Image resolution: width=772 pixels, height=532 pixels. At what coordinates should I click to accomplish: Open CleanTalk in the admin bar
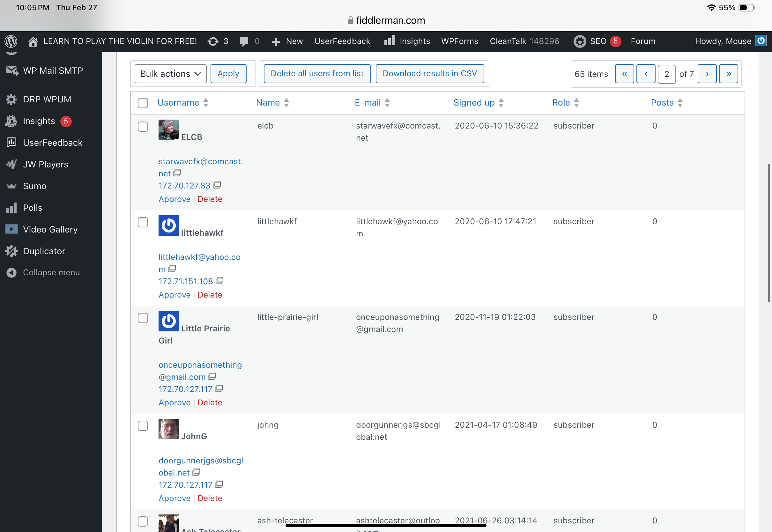[x=524, y=41]
